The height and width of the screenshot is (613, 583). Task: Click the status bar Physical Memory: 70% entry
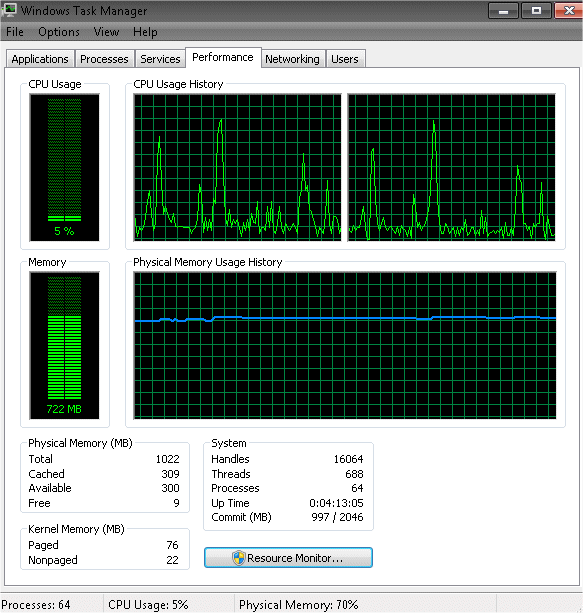pos(299,605)
